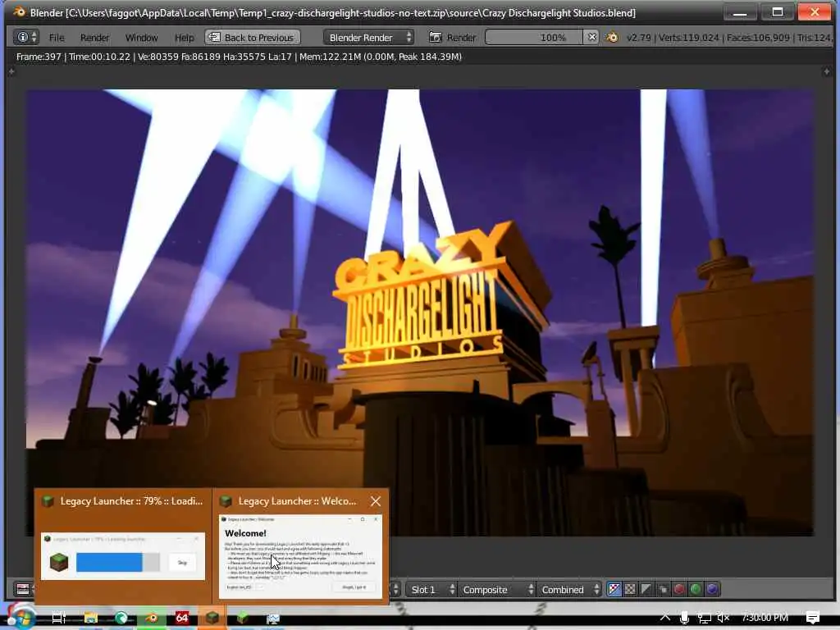840x630 pixels.
Task: Click the Windows Start orb
Action: 21,617
